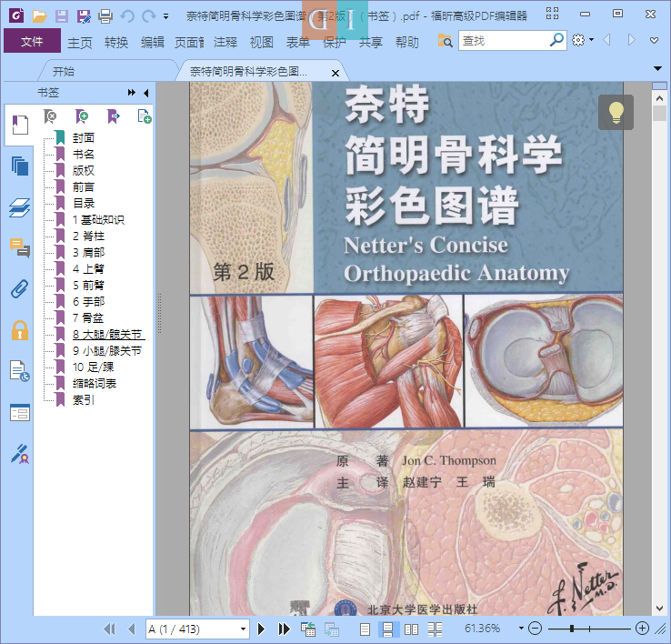Print the document via printer icon
Viewport: 671px width, 644px height.
pyautogui.click(x=105, y=16)
